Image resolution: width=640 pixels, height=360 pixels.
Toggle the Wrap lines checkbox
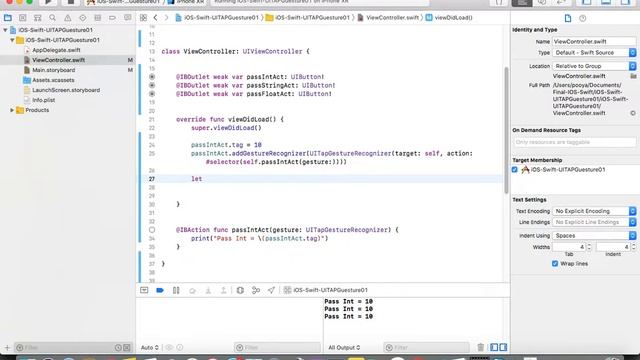click(555, 264)
